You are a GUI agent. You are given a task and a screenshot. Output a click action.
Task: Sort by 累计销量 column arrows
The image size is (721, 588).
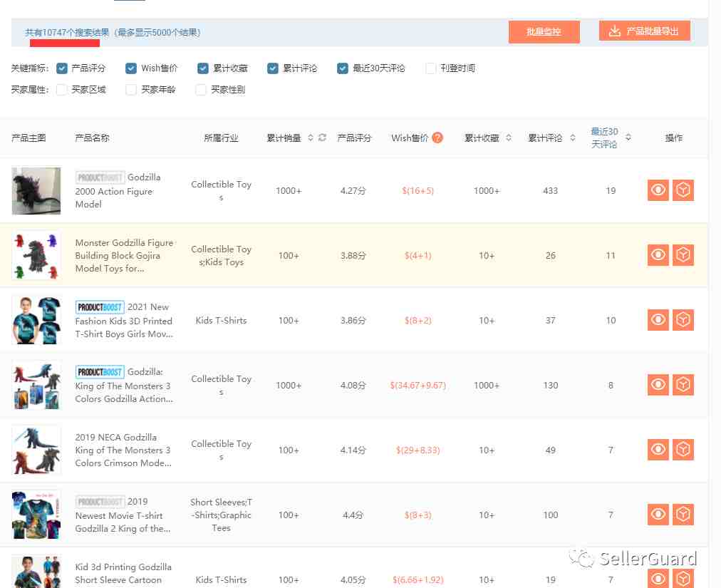[x=311, y=138]
